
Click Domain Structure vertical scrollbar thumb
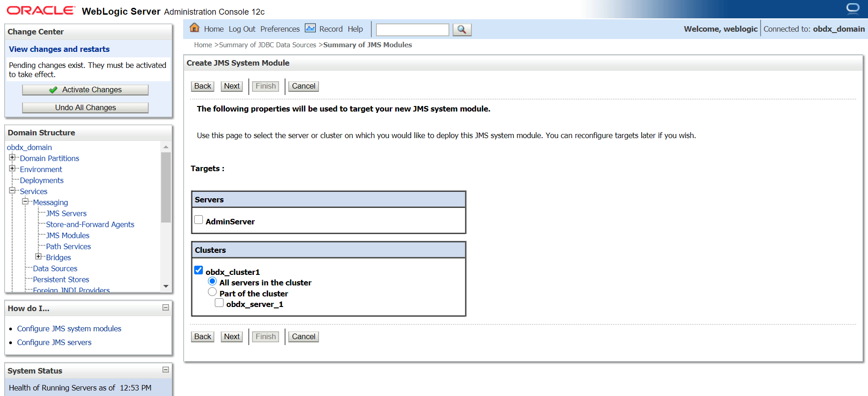(166, 187)
